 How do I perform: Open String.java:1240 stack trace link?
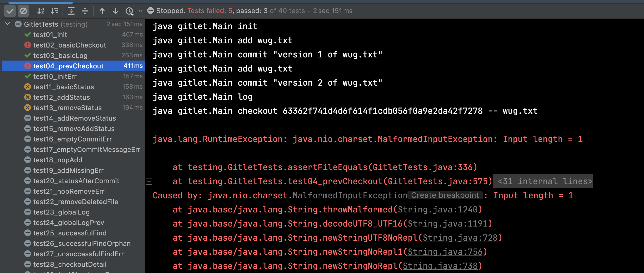coord(437,210)
